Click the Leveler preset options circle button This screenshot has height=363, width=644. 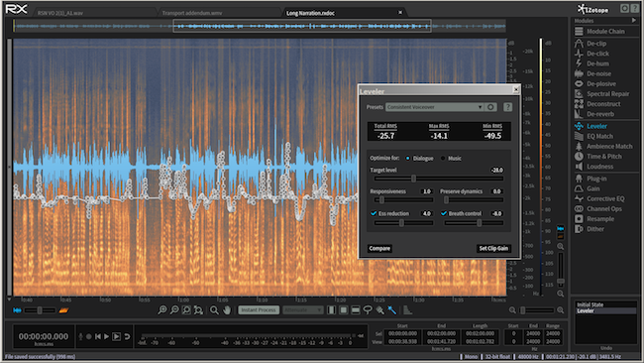[490, 107]
